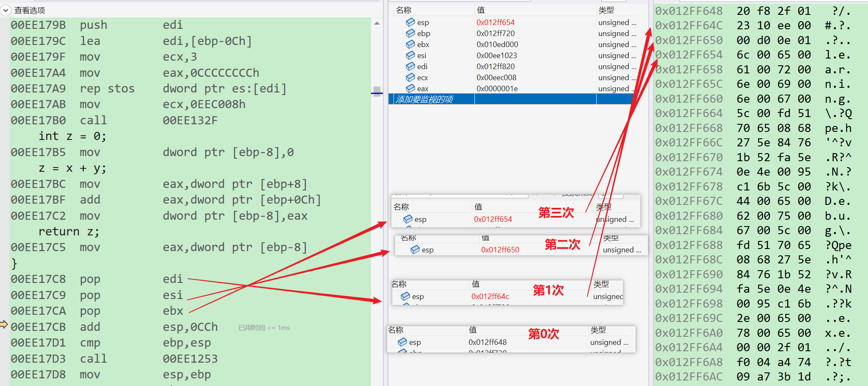Viewport: 868px width, 386px height.
Task: Click disassembly line 00EE179B push edi
Action: pos(97,25)
